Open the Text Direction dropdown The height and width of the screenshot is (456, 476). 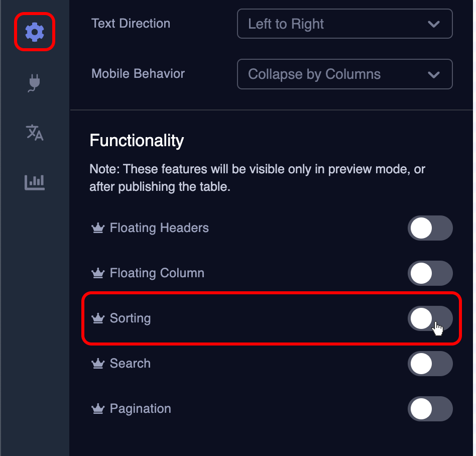click(x=344, y=24)
